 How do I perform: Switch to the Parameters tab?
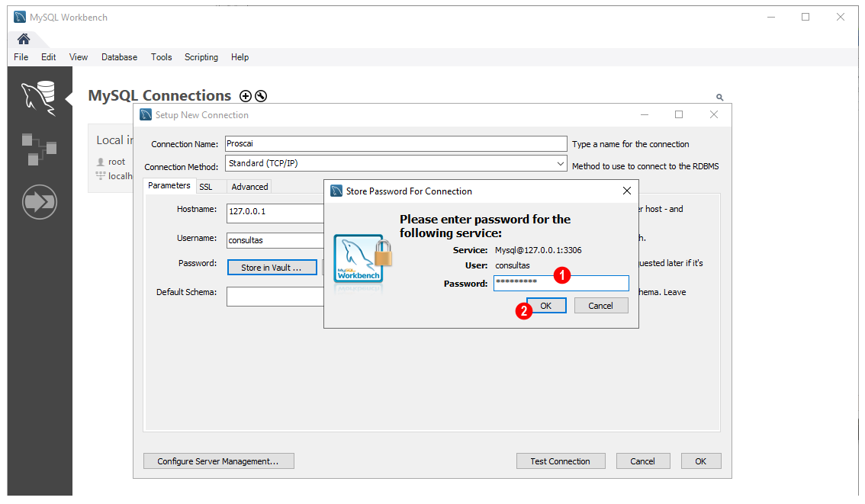(169, 186)
